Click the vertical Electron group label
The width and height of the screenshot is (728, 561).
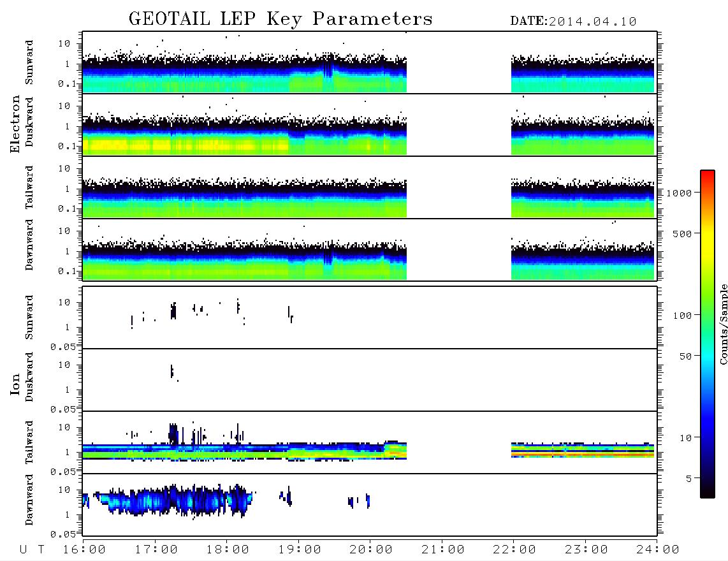click(x=15, y=124)
